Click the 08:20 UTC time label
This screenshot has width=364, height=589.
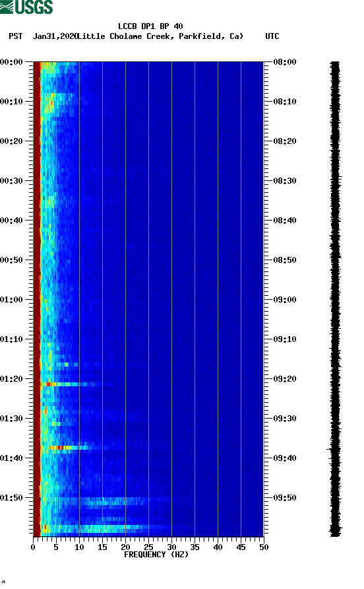tap(285, 141)
